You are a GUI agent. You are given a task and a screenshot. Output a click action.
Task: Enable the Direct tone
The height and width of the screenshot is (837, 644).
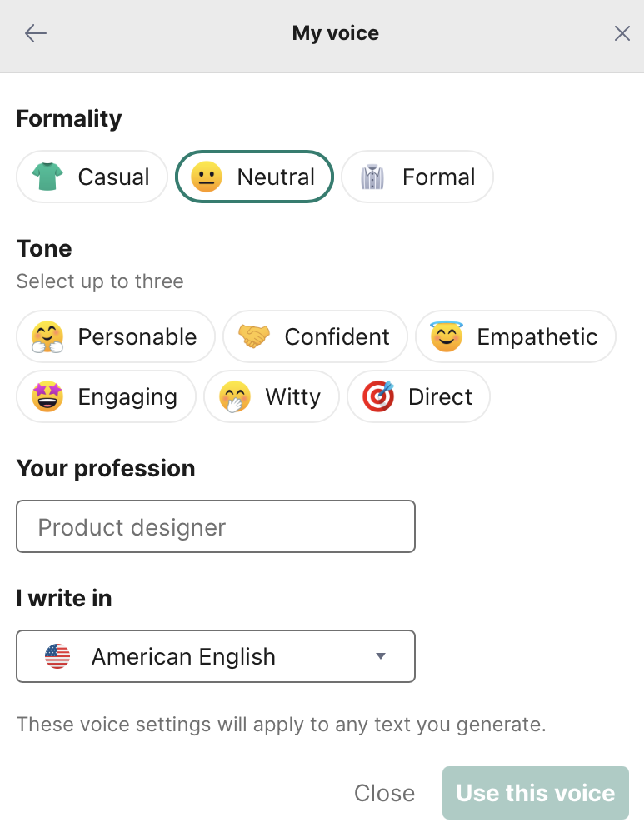pos(418,396)
